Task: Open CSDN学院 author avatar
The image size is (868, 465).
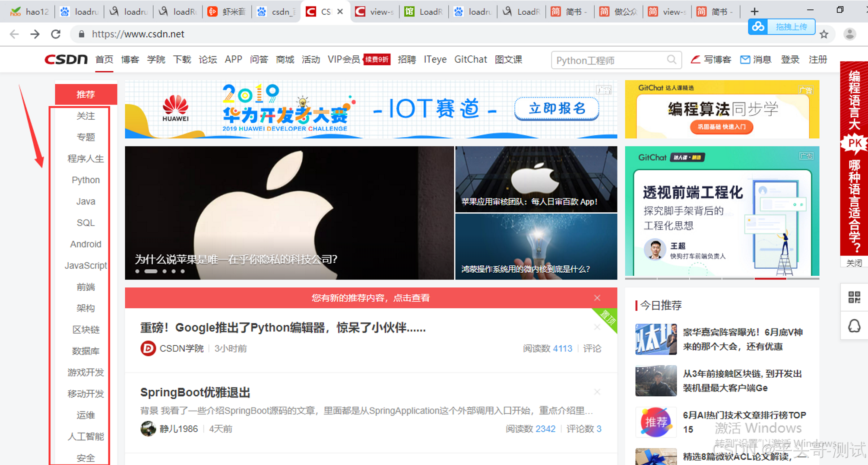Action: [148, 348]
